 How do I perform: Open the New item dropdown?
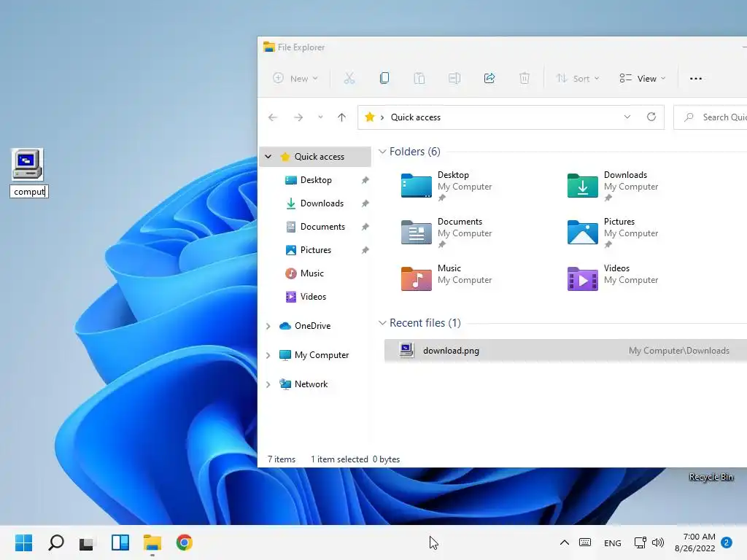295,79
